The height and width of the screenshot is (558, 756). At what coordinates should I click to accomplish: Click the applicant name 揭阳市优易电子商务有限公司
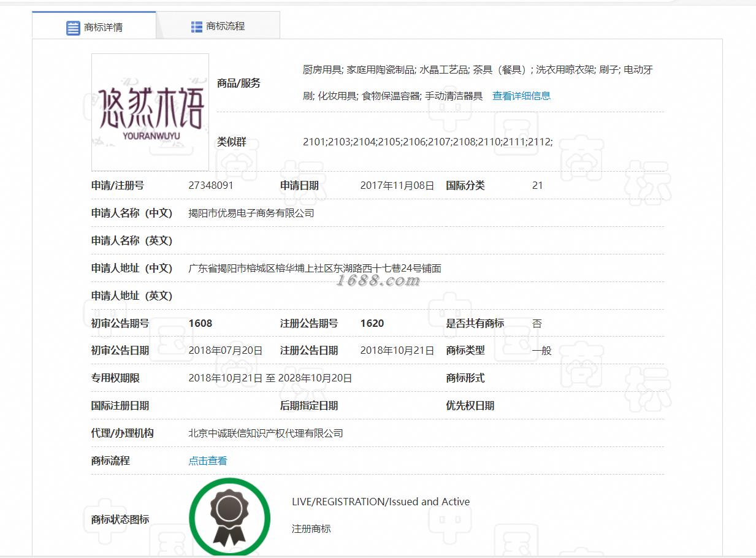[251, 213]
